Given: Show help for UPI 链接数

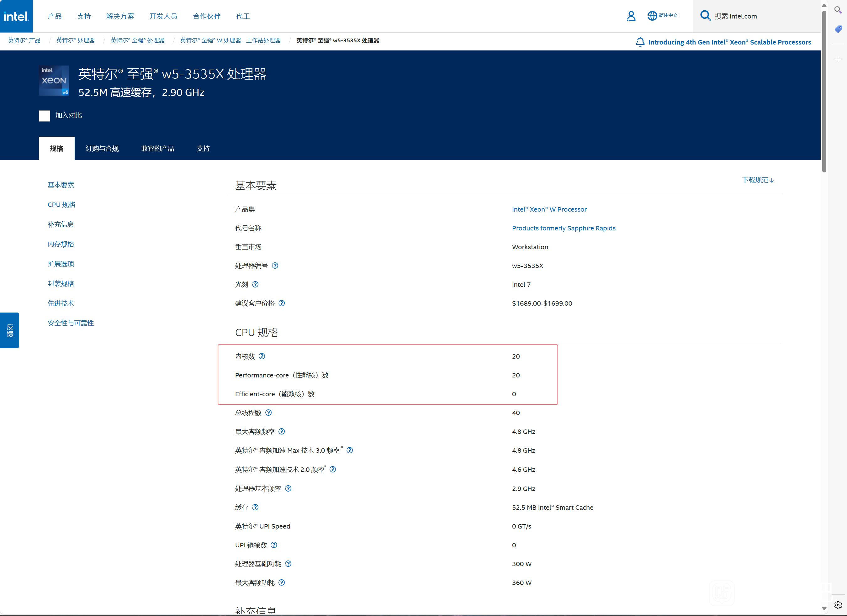Looking at the screenshot, I should (274, 545).
